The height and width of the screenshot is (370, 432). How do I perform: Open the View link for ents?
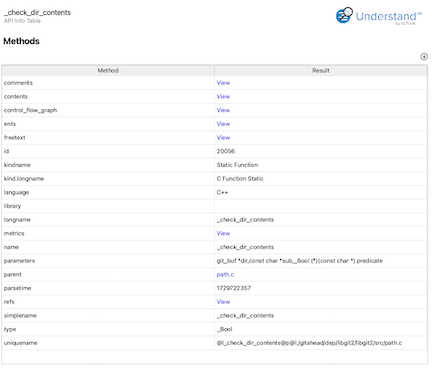click(223, 124)
